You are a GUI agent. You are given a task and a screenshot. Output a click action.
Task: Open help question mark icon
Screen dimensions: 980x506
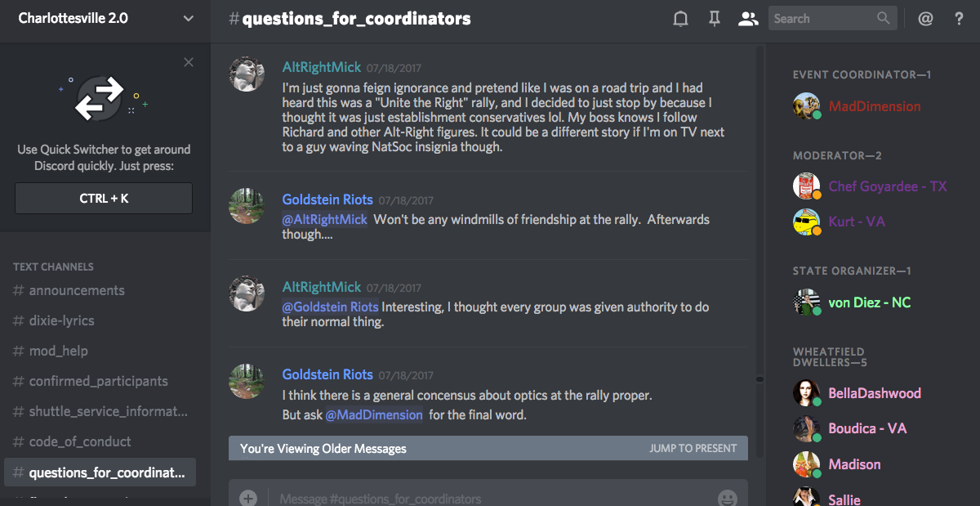pos(960,19)
